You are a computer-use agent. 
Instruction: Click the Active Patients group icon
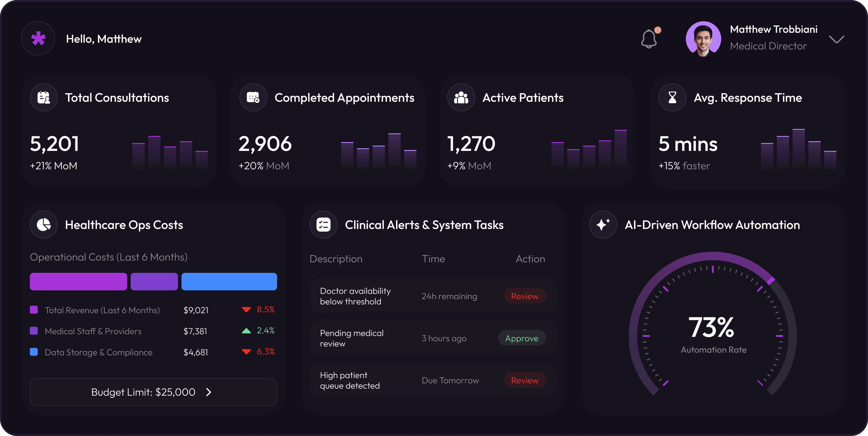pos(461,97)
